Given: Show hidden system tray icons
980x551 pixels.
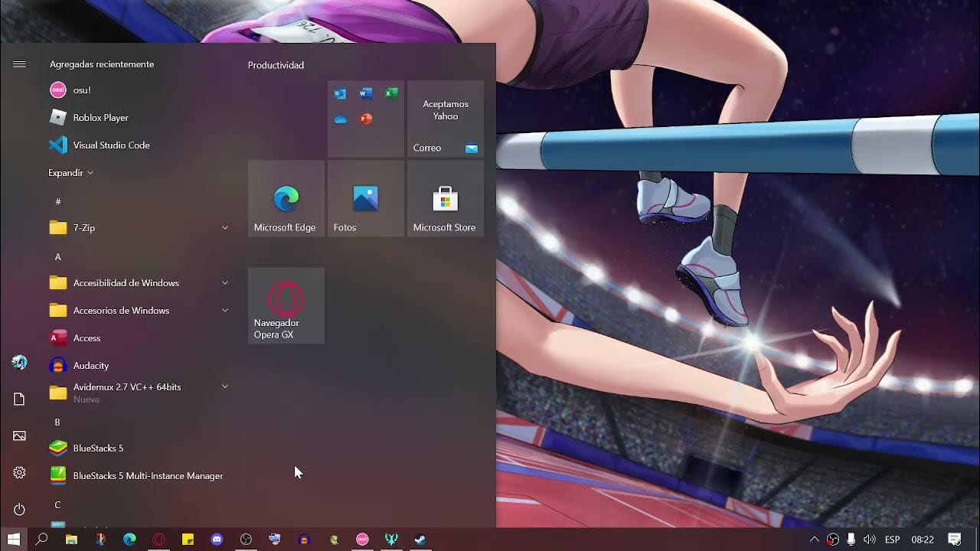Looking at the screenshot, I should click(814, 540).
